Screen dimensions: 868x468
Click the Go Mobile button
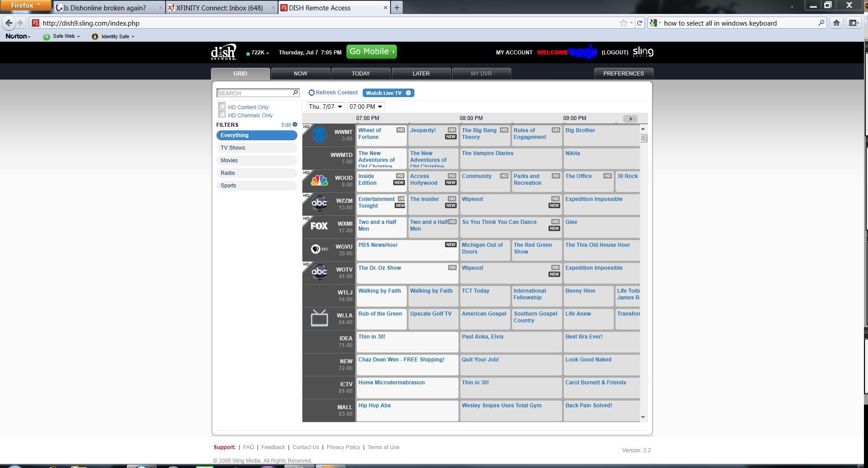[372, 52]
